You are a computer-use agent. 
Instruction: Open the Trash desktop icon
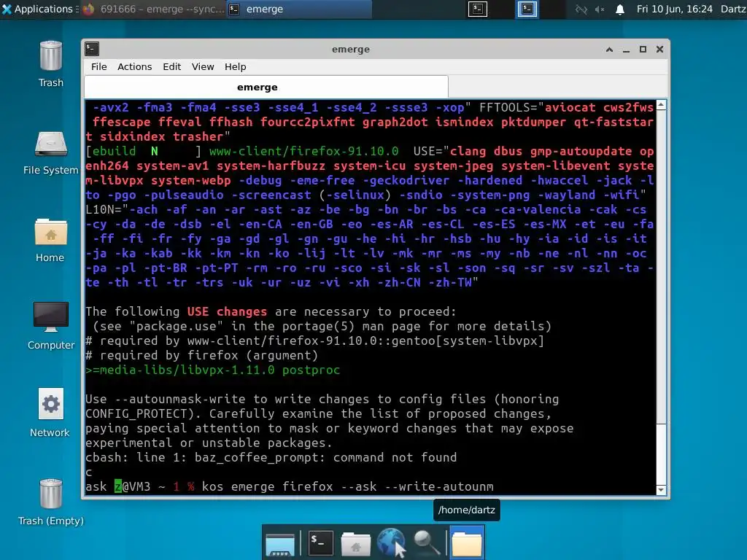[51, 64]
